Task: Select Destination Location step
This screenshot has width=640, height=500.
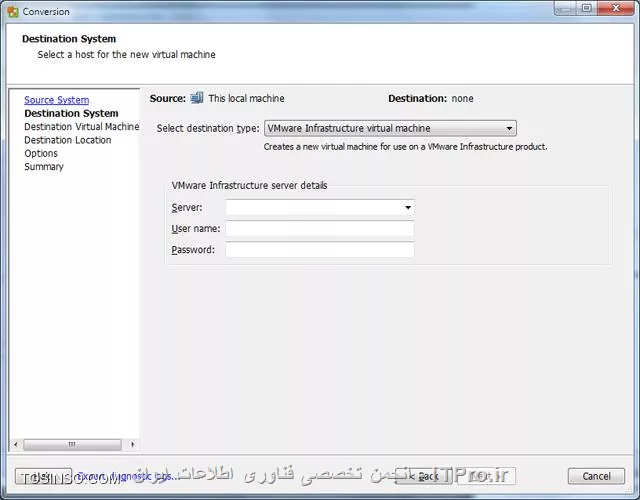Action: click(68, 140)
